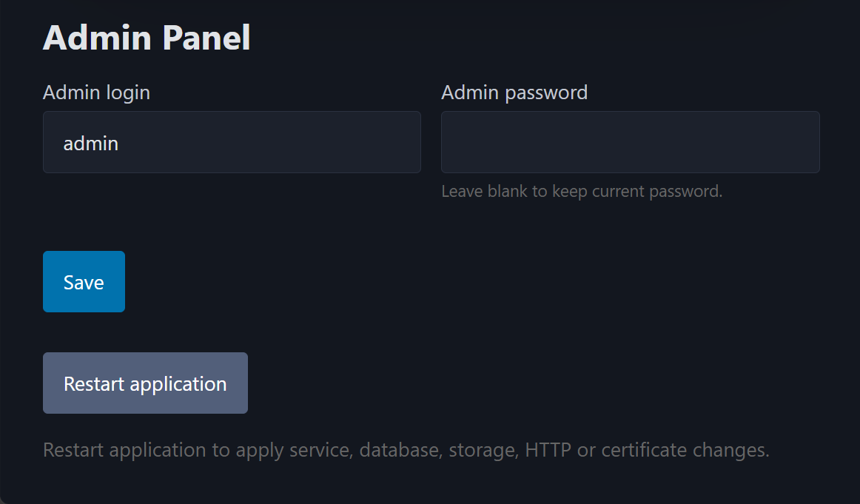Select the text box containing 'admin'
This screenshot has width=860, height=504.
pyautogui.click(x=232, y=142)
